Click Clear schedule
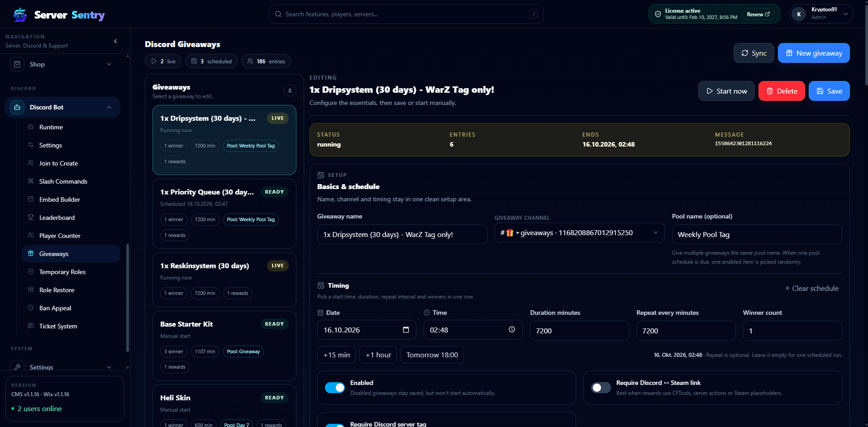Image resolution: width=868 pixels, height=427 pixels. 812,288
